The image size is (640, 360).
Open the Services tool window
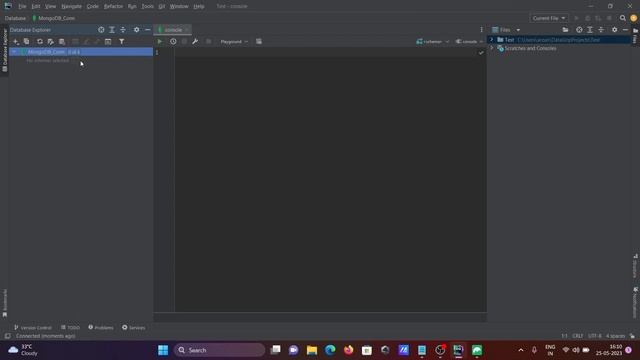click(x=133, y=327)
